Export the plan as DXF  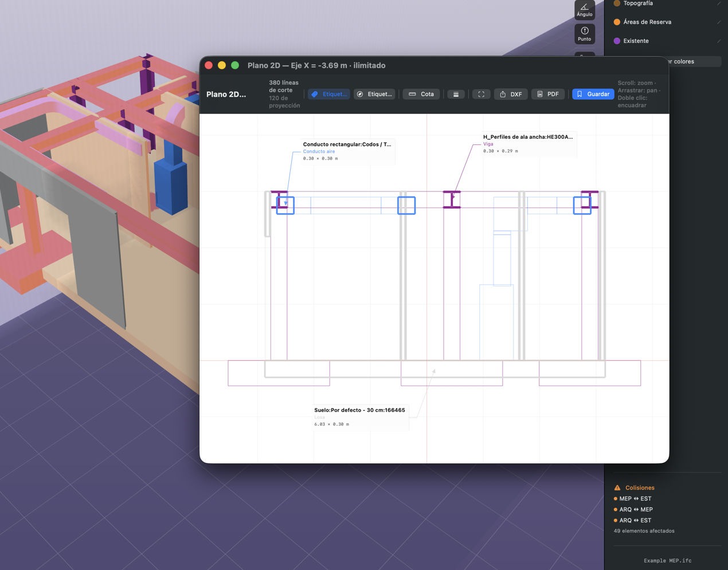coord(511,94)
